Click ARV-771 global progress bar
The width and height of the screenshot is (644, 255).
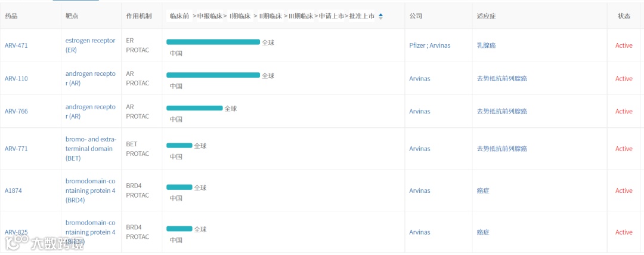179,145
